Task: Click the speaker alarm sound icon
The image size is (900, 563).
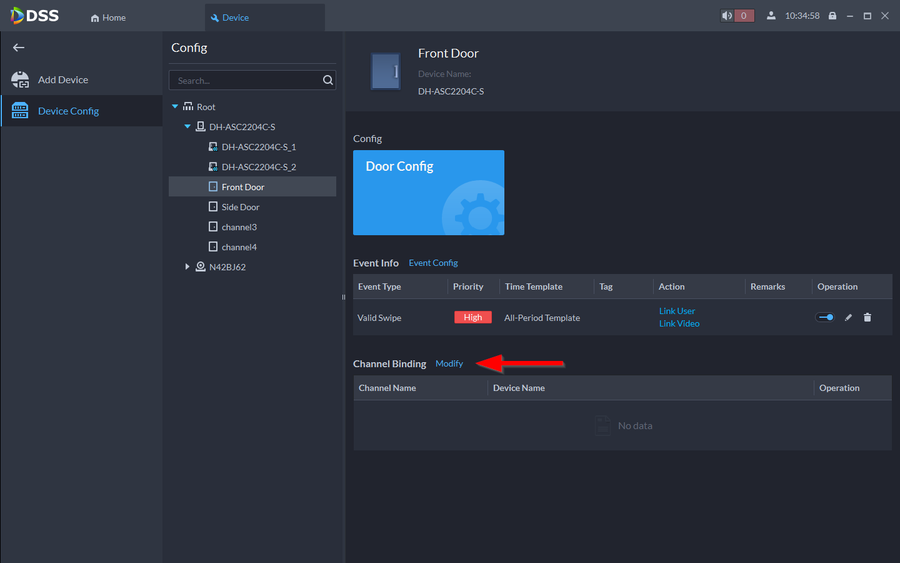Action: [x=727, y=15]
